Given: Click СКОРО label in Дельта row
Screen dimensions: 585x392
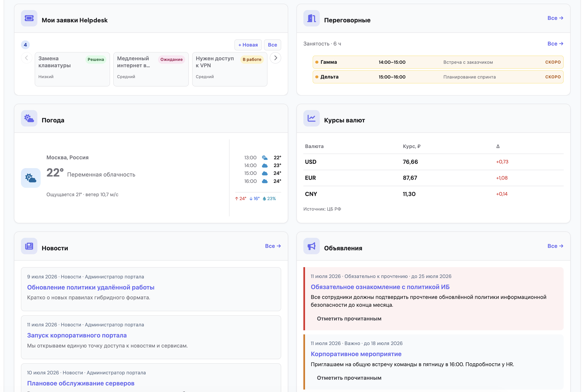Looking at the screenshot, I should (553, 77).
